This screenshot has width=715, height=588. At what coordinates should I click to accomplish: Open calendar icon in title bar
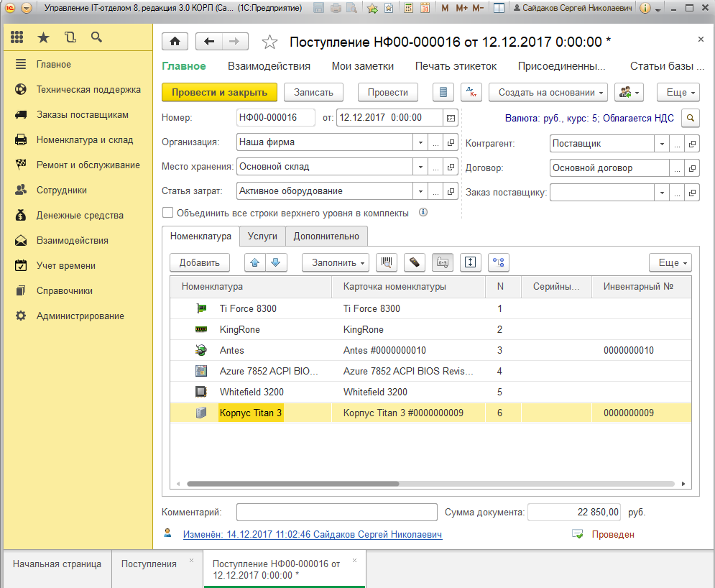tap(425, 8)
